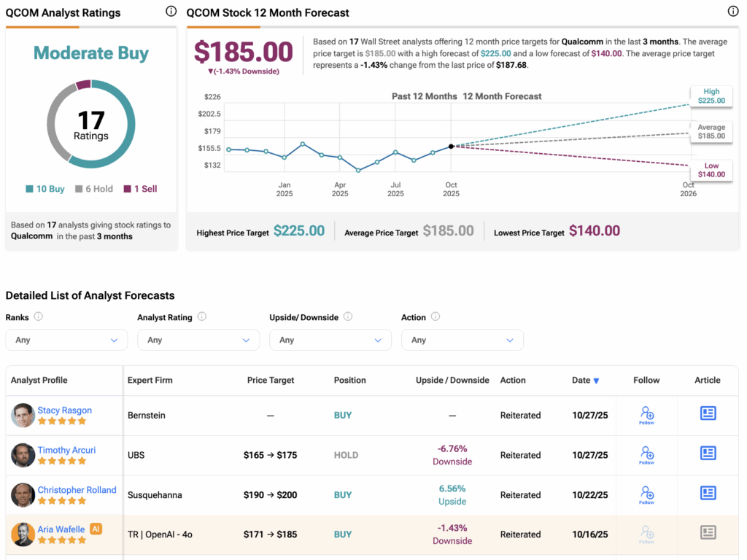Open the Analyst Rating filter dropdown
747x560 pixels.
[198, 340]
